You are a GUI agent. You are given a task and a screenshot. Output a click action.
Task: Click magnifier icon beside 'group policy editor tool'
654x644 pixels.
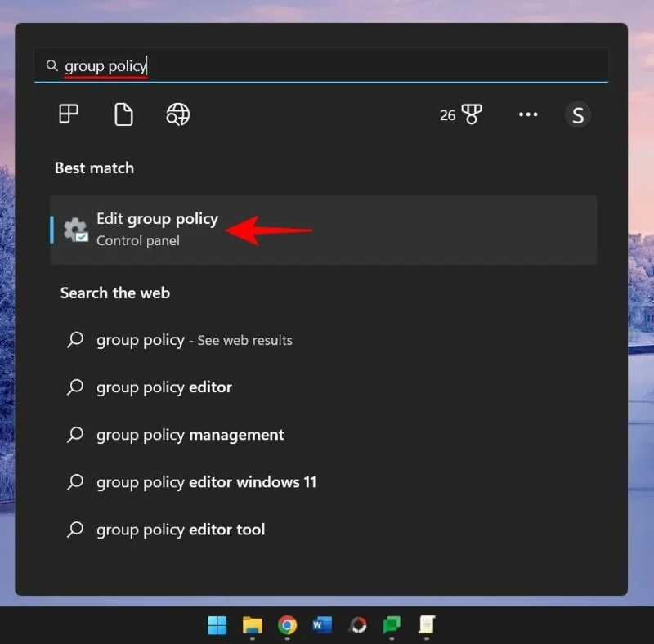[75, 530]
